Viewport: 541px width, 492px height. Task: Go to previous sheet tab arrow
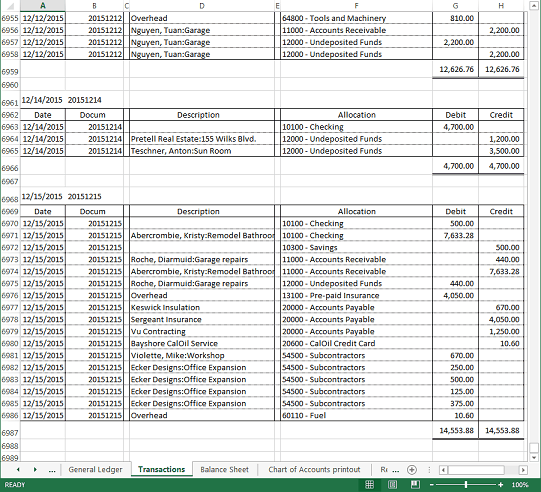18,470
